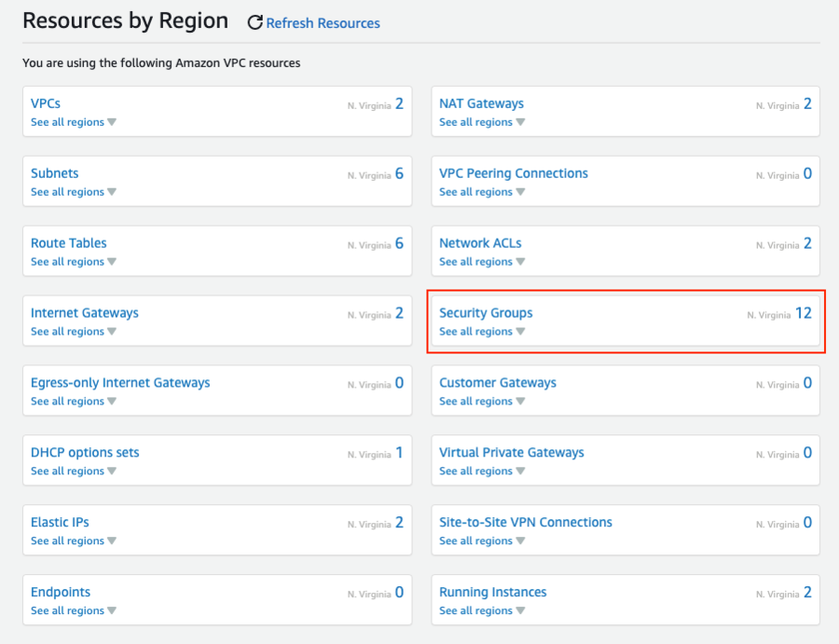This screenshot has width=839, height=644.
Task: Expand See all regions under Network ACLs
Action: click(x=482, y=262)
